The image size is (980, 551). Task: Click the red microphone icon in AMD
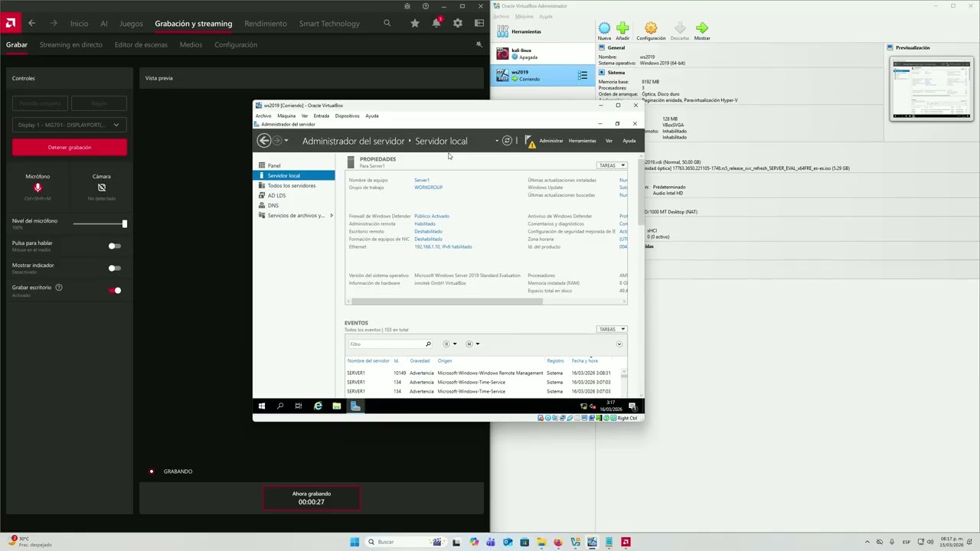[x=38, y=187]
